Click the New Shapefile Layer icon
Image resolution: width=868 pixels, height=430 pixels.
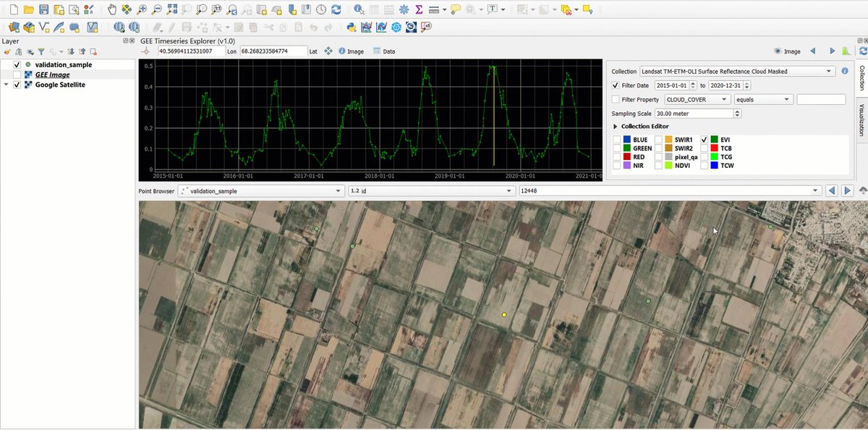tap(44, 27)
